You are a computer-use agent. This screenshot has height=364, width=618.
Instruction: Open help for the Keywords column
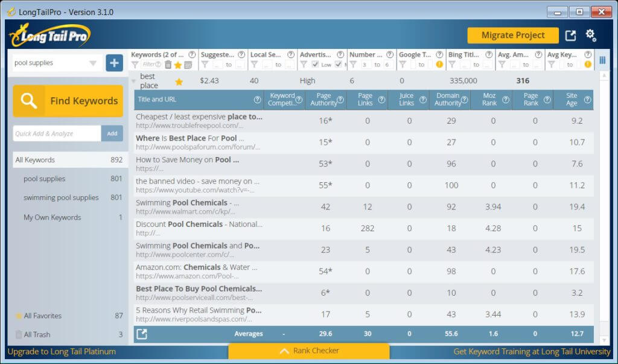(x=192, y=54)
